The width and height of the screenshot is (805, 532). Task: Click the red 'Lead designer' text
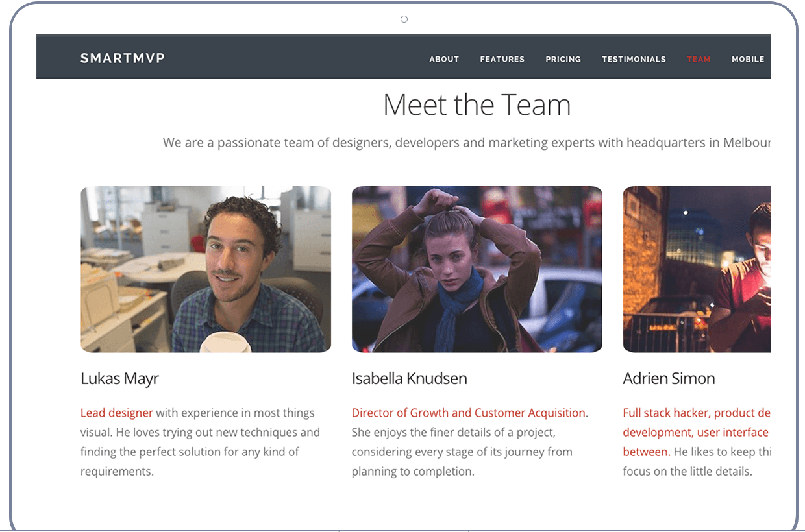[x=117, y=413]
